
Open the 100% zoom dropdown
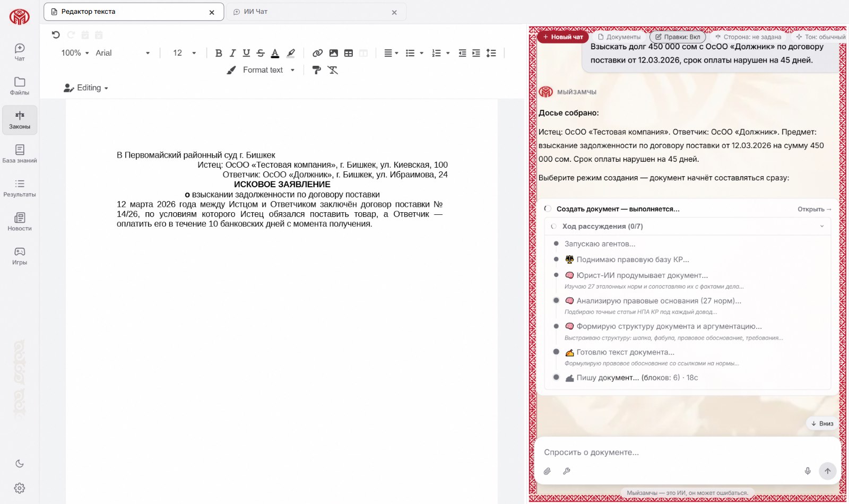(x=75, y=53)
